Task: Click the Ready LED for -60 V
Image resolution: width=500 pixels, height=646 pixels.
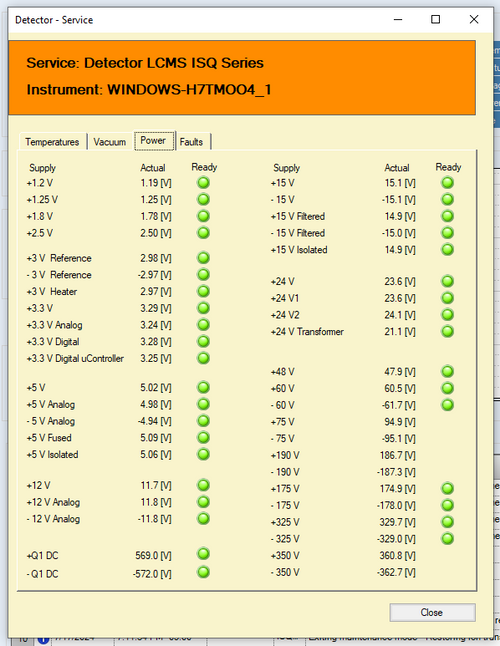Action: 448,405
